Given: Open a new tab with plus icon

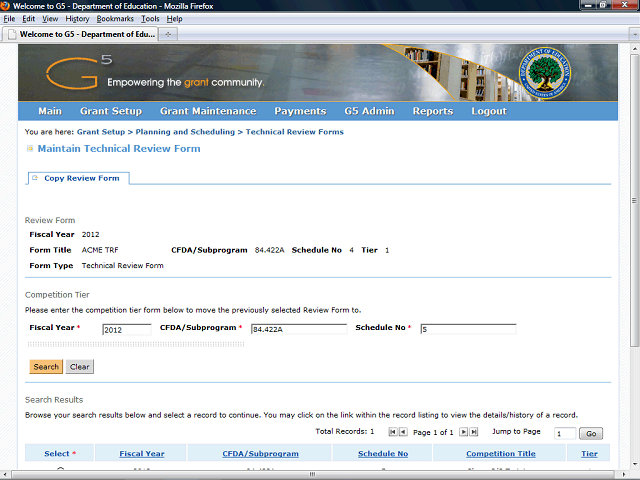Looking at the screenshot, I should (x=168, y=34).
